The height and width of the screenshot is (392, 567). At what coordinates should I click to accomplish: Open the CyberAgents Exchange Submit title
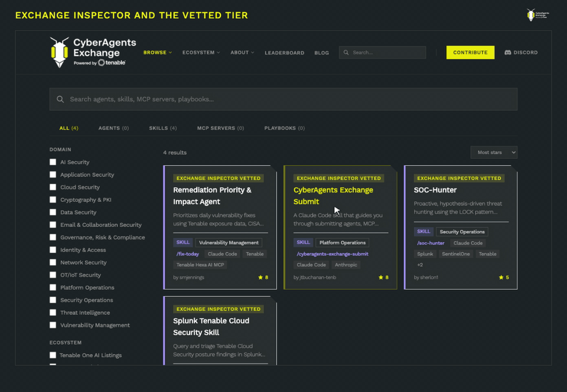[333, 196]
